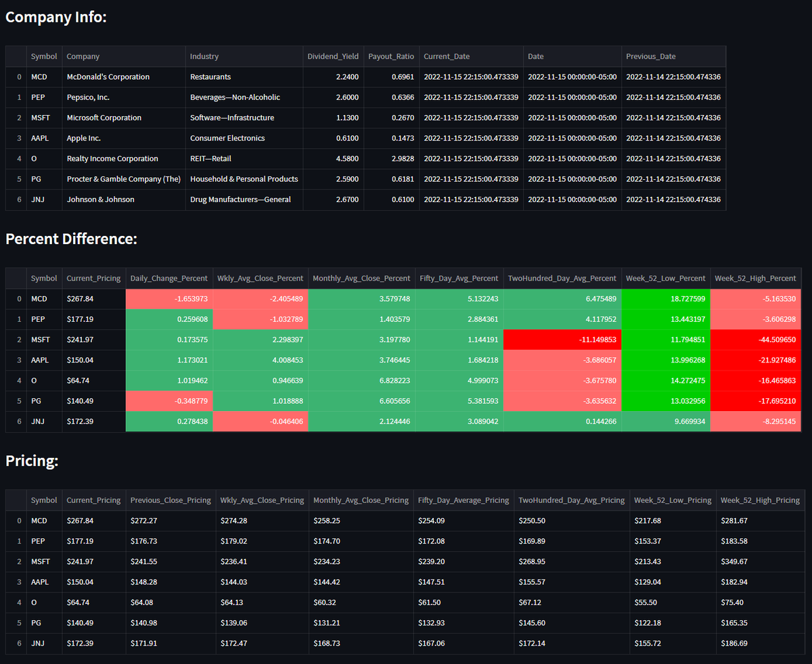Click the red -1.653973 daily change cell
The image size is (812, 664).
point(169,299)
